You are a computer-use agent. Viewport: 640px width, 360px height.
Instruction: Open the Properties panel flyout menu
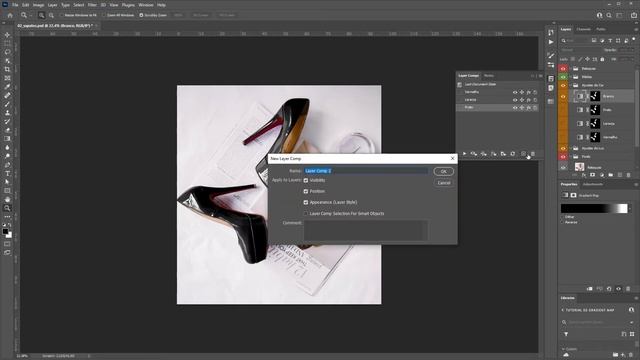click(636, 184)
